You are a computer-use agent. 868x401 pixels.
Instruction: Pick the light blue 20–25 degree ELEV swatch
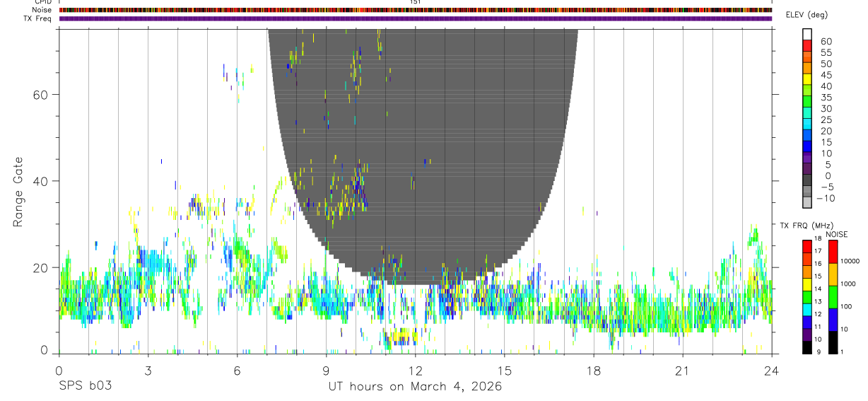(x=807, y=125)
